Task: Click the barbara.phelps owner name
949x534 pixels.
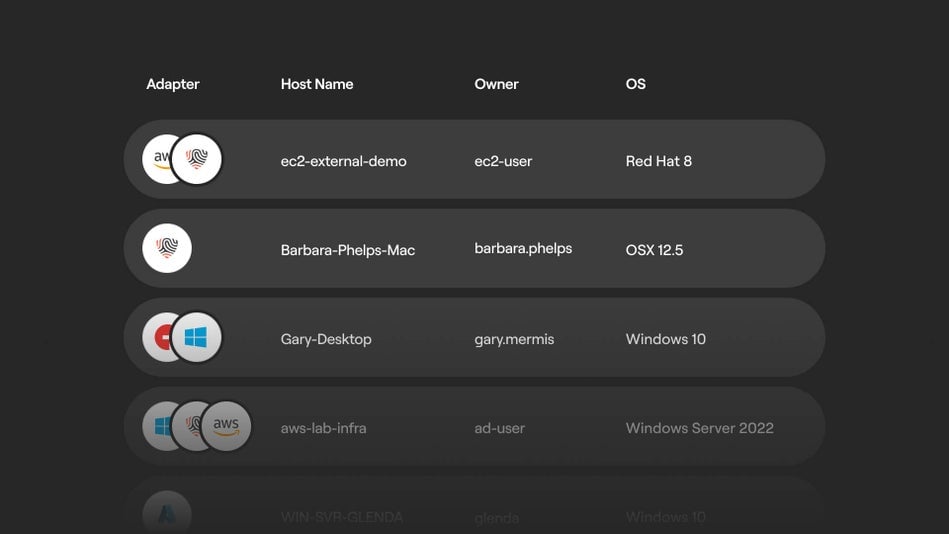Action: [x=523, y=248]
